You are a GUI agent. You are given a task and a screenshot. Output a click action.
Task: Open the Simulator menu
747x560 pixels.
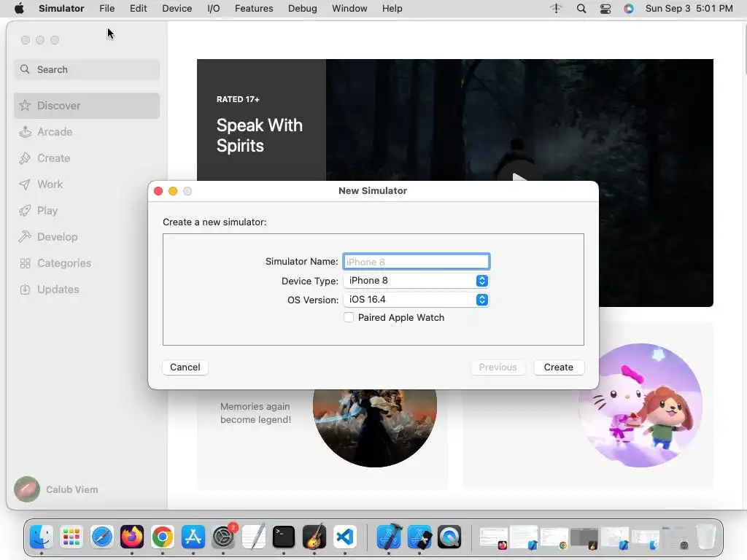click(61, 9)
